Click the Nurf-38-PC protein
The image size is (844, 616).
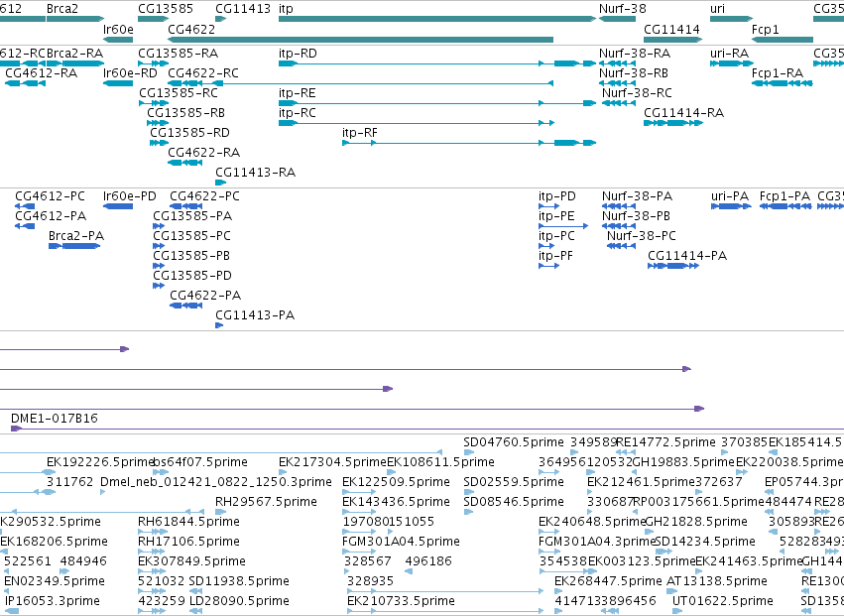[621, 246]
